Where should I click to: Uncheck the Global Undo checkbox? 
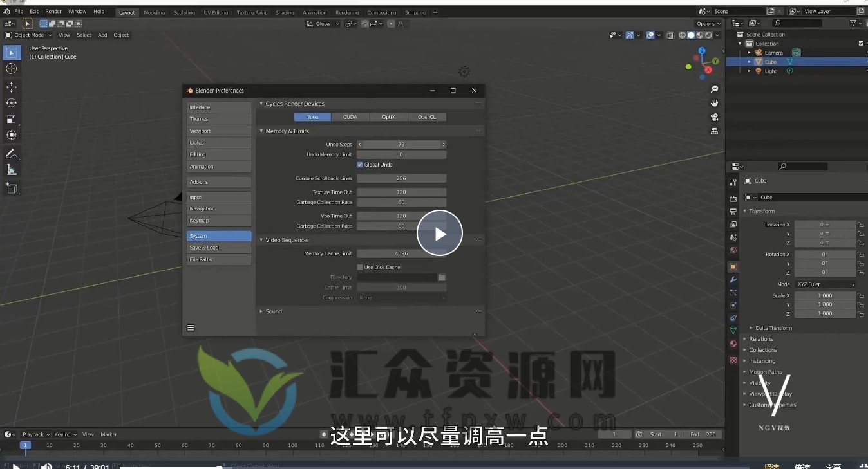360,165
